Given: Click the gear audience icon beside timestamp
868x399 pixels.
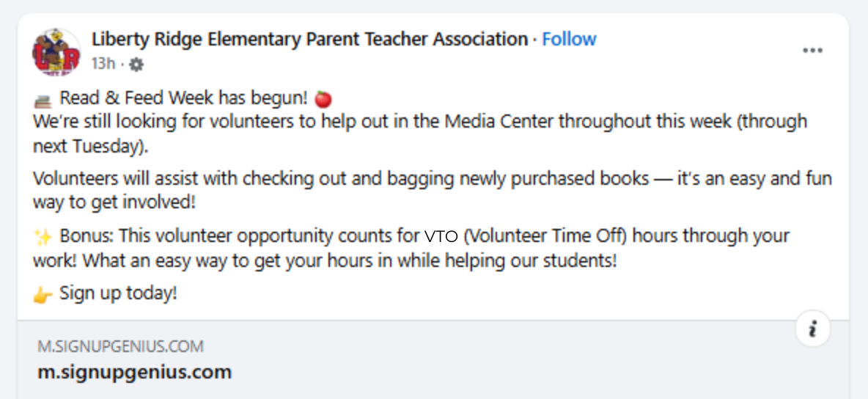Looking at the screenshot, I should 136,65.
